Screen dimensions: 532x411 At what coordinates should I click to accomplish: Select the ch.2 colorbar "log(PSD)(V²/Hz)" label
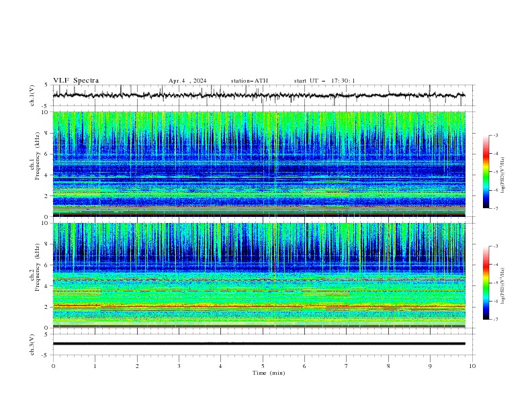pyautogui.click(x=502, y=285)
